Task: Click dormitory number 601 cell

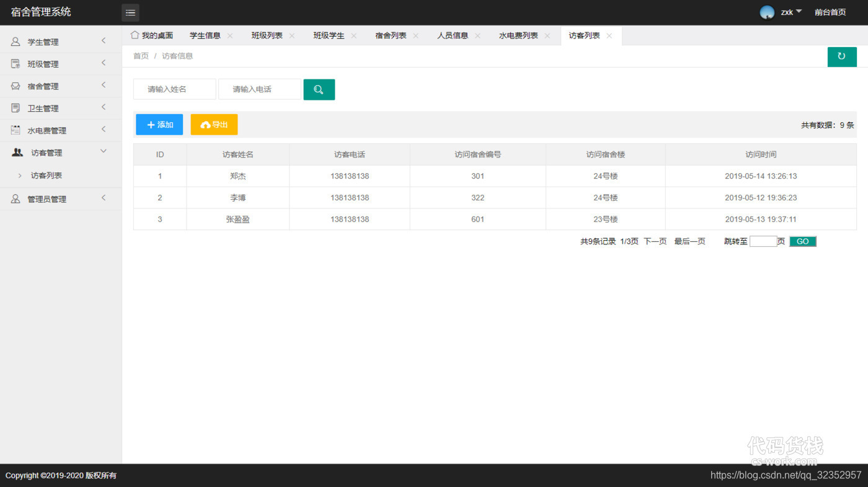Action: [478, 220]
